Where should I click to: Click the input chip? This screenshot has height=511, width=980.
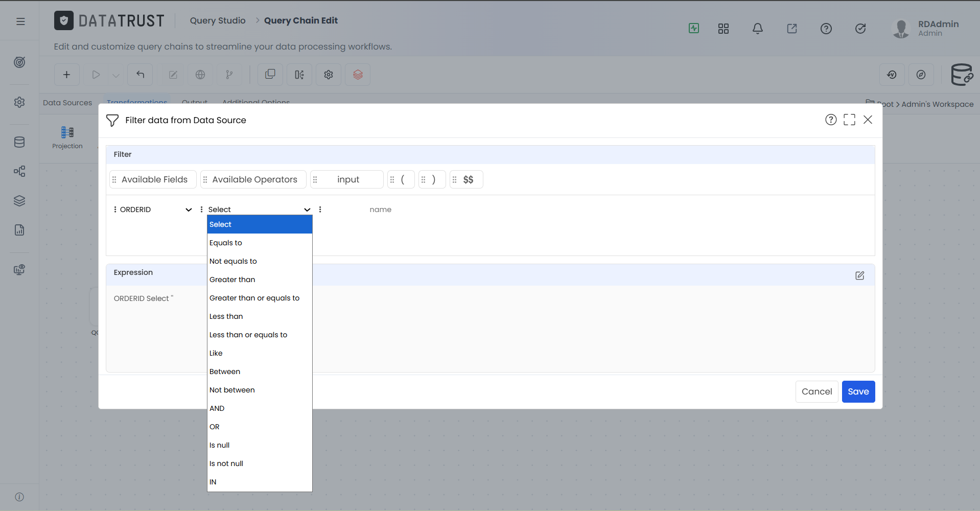(347, 179)
